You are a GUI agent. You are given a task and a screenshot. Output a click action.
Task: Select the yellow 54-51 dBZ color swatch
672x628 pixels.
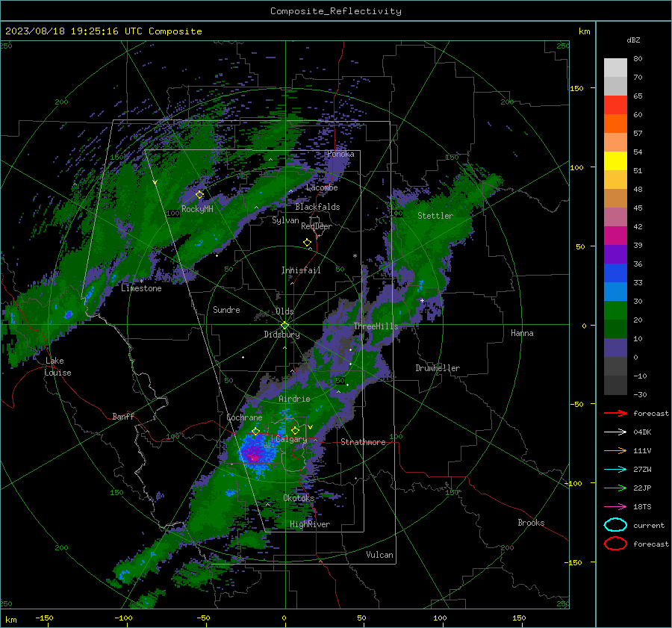click(615, 161)
